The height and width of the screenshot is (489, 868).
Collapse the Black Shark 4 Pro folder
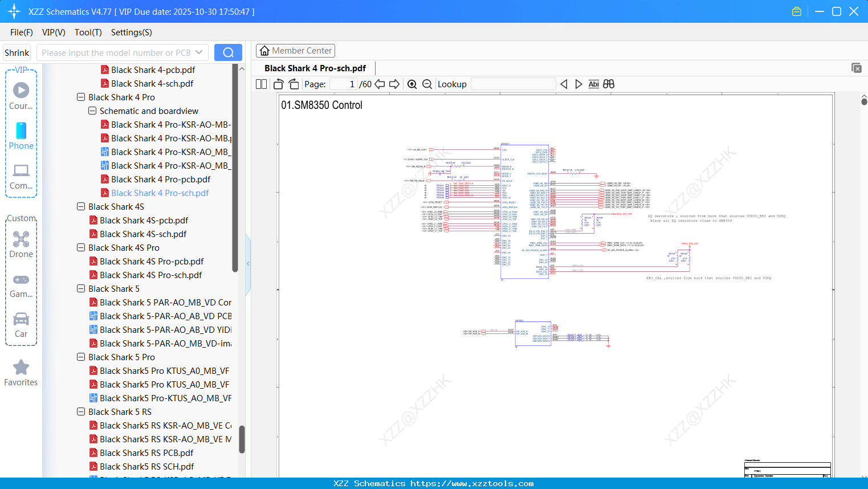81,97
